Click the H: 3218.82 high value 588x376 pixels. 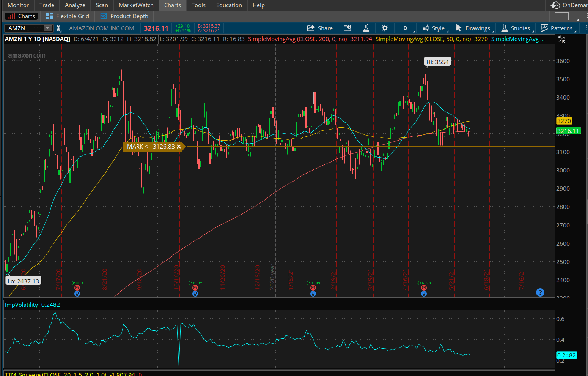(141, 39)
